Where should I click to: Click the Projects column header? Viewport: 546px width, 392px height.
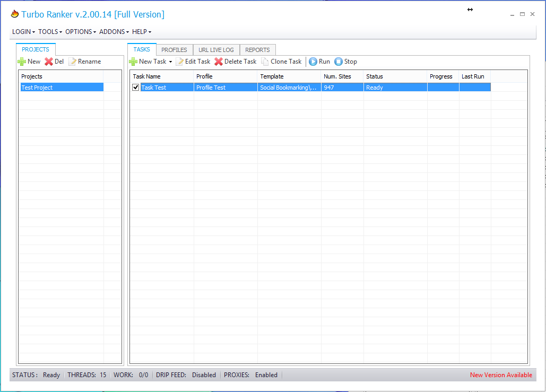pyautogui.click(x=62, y=76)
